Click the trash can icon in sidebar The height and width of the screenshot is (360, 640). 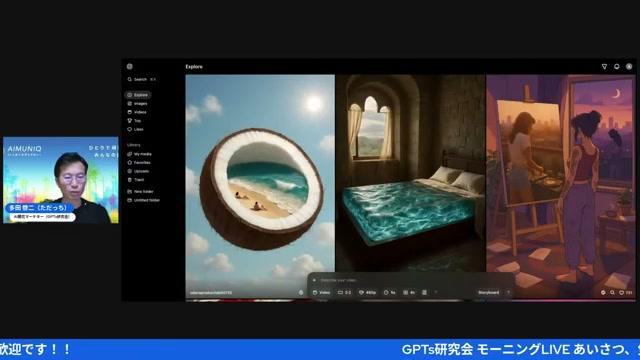tap(130, 180)
